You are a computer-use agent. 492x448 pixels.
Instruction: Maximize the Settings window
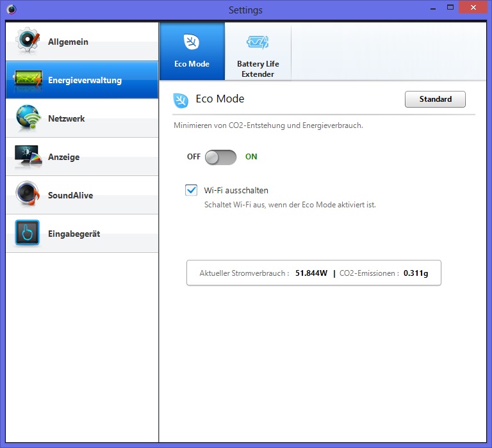pyautogui.click(x=450, y=8)
